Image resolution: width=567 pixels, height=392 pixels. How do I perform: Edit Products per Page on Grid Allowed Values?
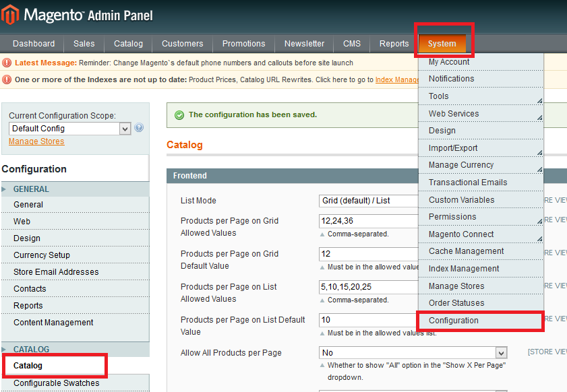(369, 221)
